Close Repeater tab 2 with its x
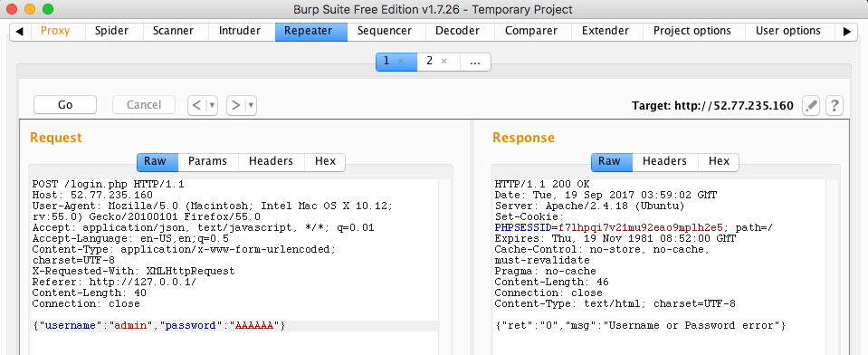The height and width of the screenshot is (355, 868). click(444, 61)
